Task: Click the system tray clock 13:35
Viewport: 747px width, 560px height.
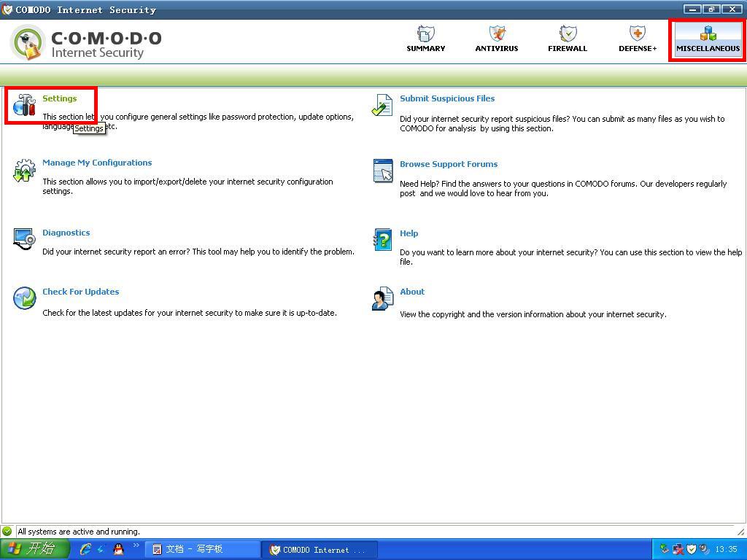Action: pyautogui.click(x=727, y=550)
